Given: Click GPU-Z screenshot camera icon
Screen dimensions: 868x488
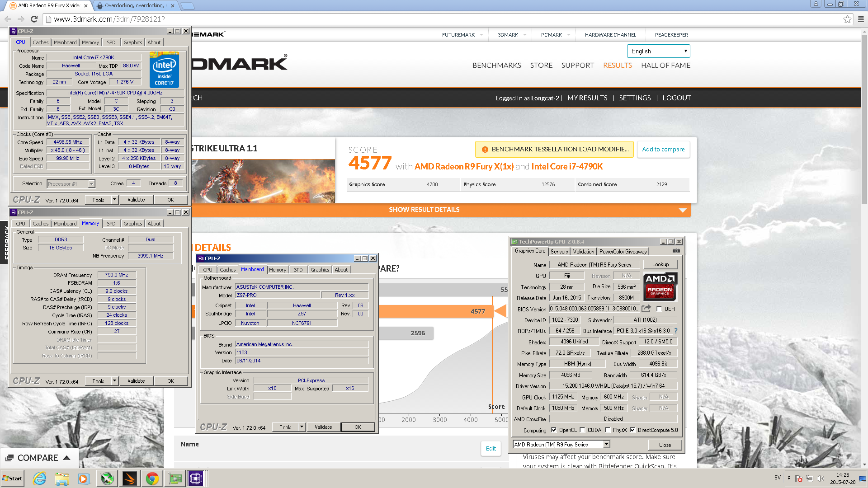Looking at the screenshot, I should click(676, 251).
